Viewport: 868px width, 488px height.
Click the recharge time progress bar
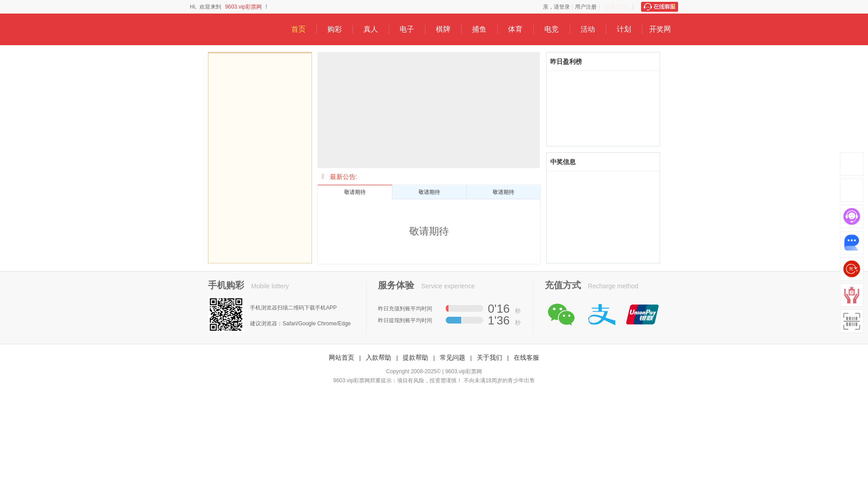click(464, 308)
